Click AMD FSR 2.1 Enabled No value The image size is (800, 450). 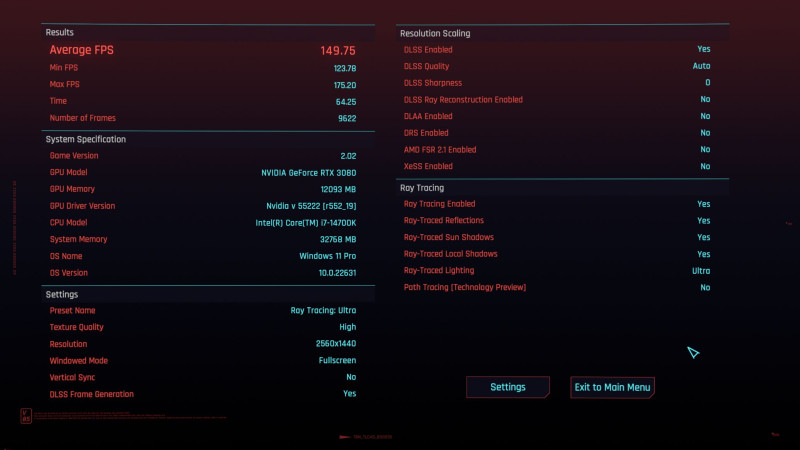tap(705, 149)
